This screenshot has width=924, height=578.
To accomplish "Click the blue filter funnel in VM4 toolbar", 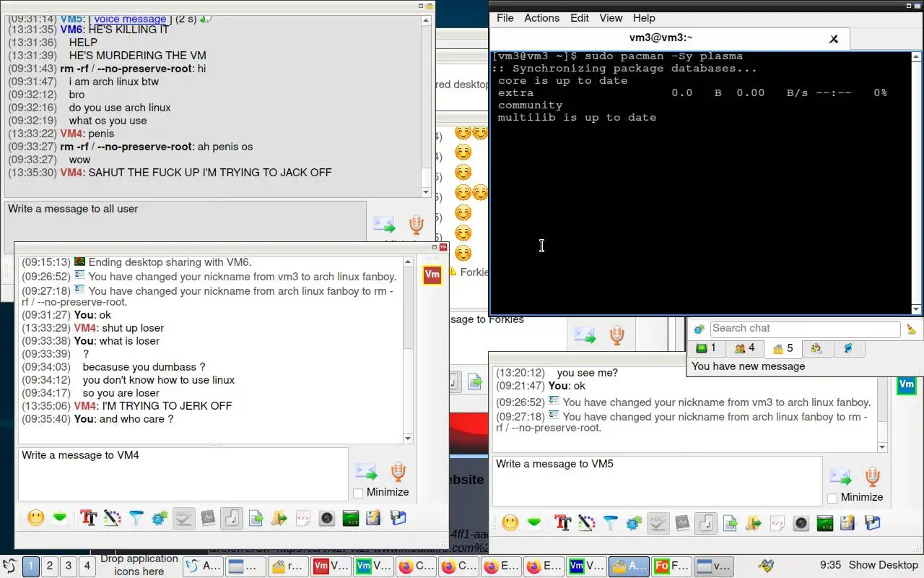I will (x=136, y=518).
